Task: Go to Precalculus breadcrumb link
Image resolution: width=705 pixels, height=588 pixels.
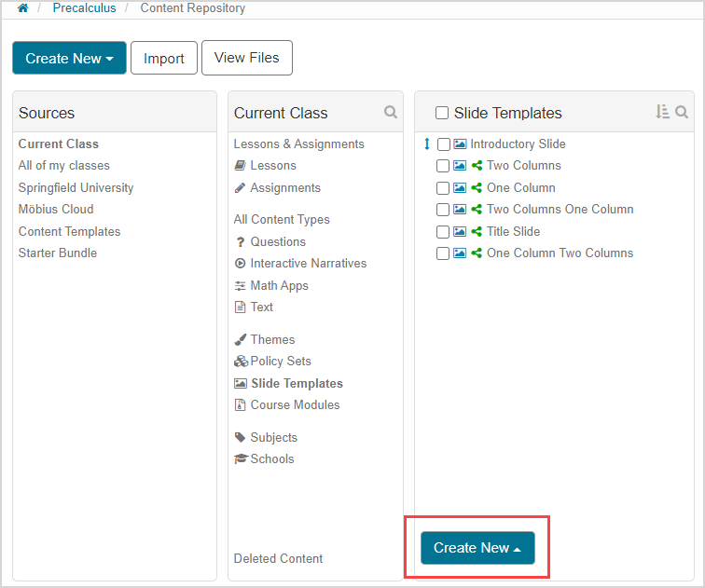Action: pyautogui.click(x=84, y=8)
